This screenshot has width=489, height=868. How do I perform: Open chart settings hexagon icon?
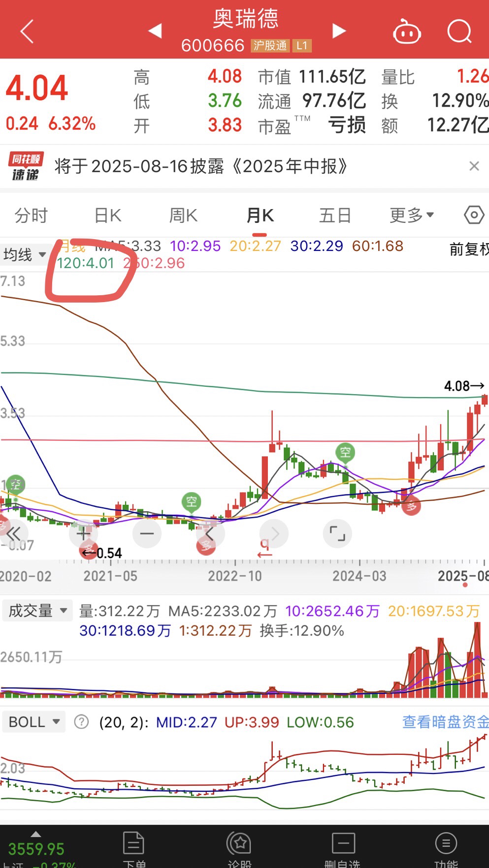(474, 215)
